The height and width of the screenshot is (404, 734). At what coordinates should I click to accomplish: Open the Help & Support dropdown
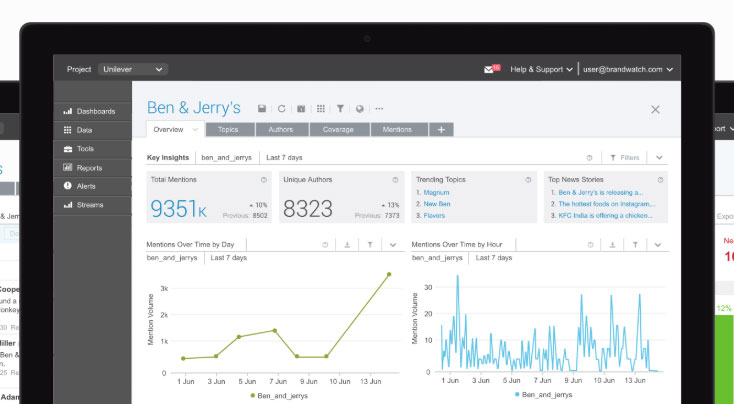[x=542, y=70]
